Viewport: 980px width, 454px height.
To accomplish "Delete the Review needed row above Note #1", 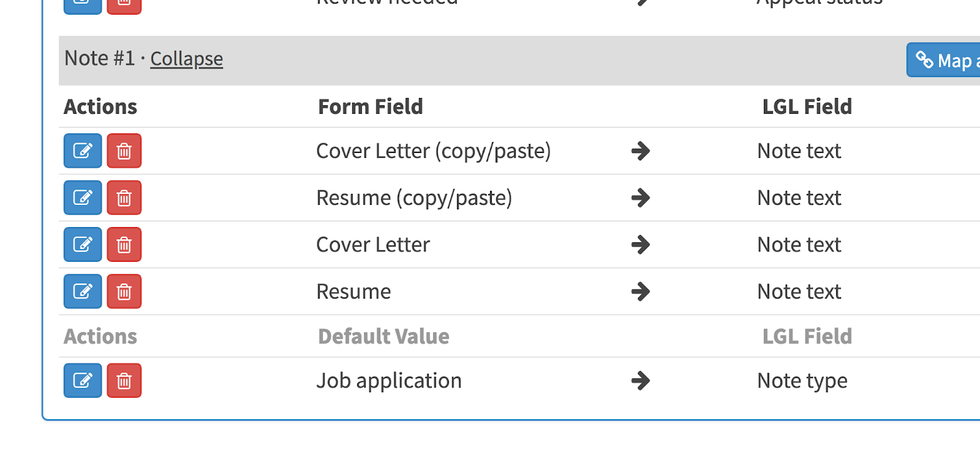I will click(x=124, y=5).
